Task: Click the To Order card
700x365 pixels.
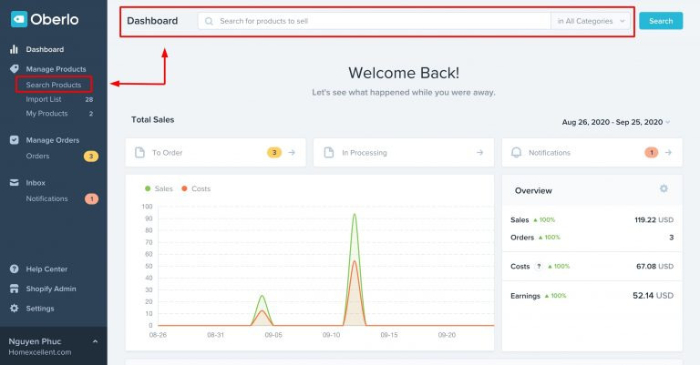Action: pyautogui.click(x=216, y=153)
